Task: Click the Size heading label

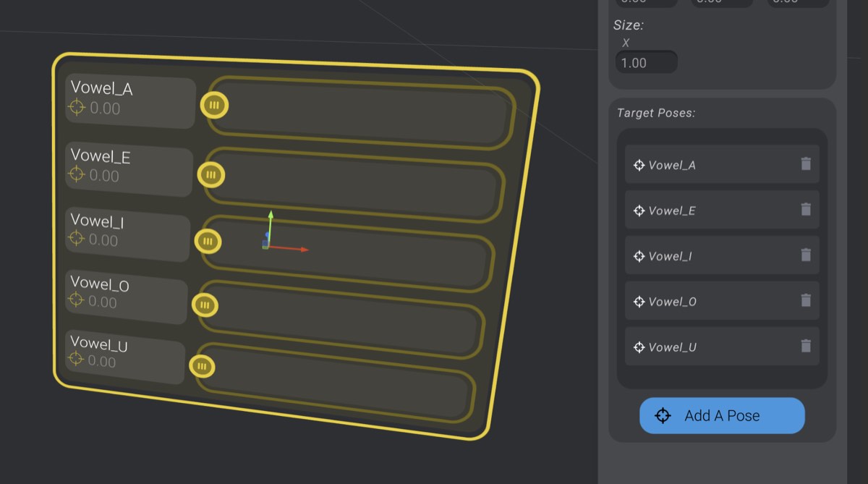Action: click(628, 25)
